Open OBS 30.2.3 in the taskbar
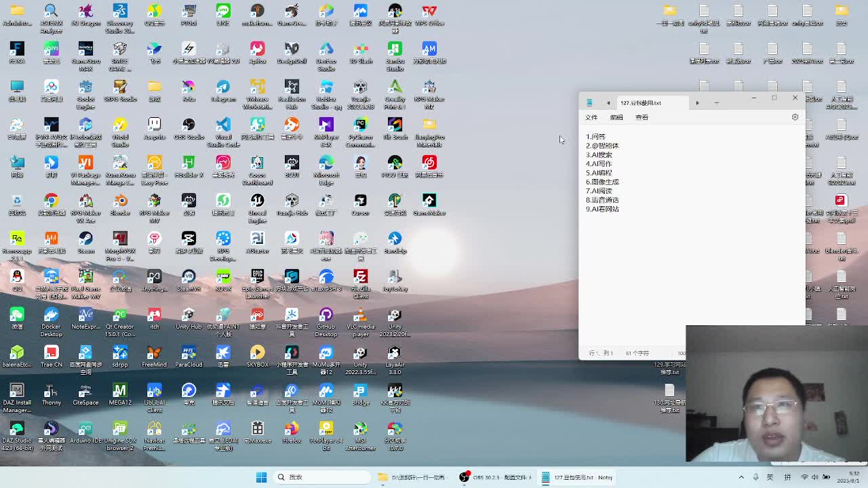Viewport: 868px width, 488px height. coord(496,477)
